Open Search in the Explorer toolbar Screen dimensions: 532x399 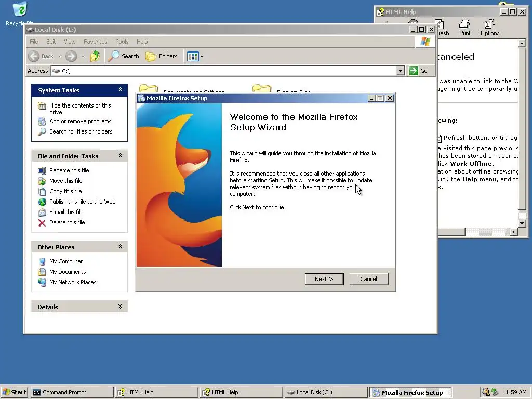(124, 56)
